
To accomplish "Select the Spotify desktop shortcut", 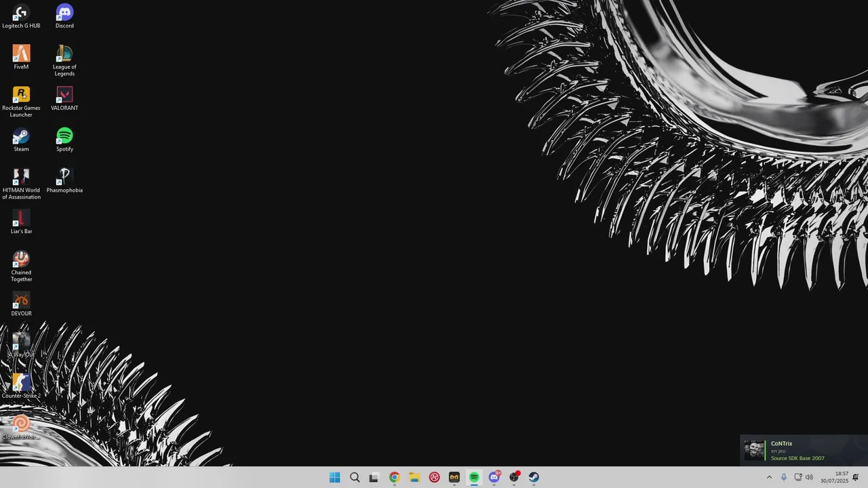I will (64, 140).
